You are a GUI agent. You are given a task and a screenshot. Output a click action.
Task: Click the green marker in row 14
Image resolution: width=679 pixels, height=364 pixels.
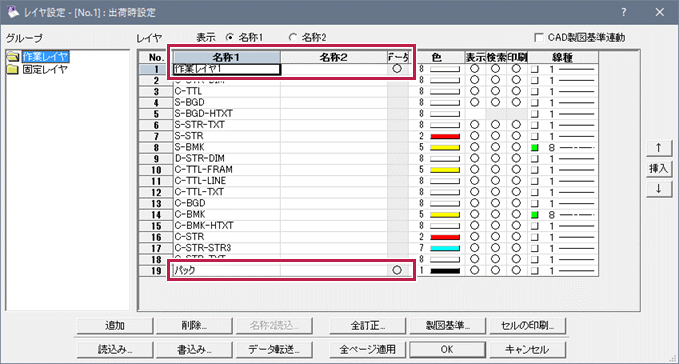coord(535,215)
